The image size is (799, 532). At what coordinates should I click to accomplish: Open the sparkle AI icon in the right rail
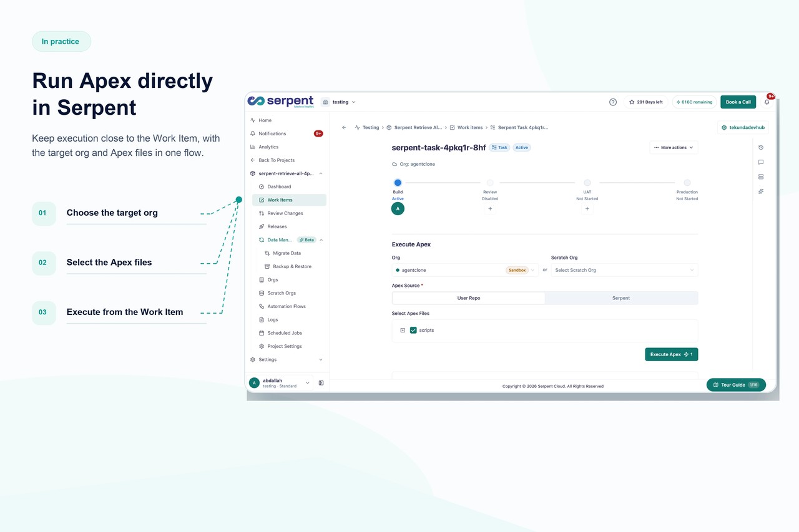click(761, 191)
